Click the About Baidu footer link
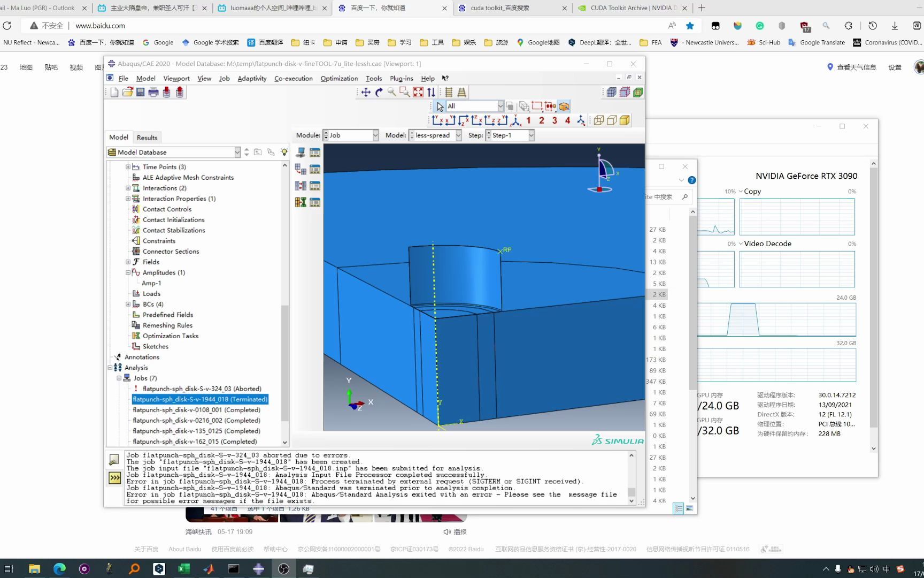 [x=185, y=549]
